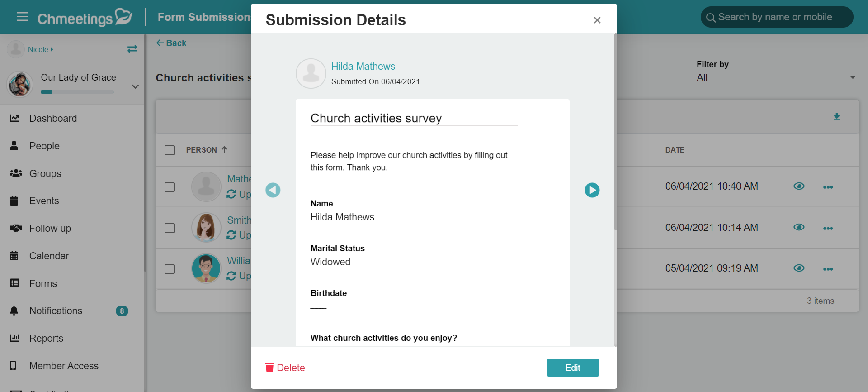Open more options for 09:19 AM submission
The height and width of the screenshot is (392, 868).
[828, 269]
